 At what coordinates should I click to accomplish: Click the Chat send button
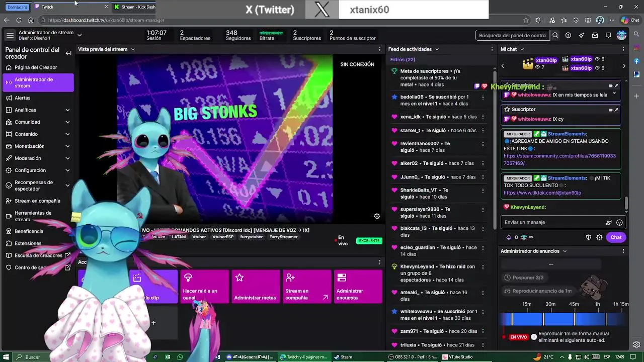tap(616, 237)
